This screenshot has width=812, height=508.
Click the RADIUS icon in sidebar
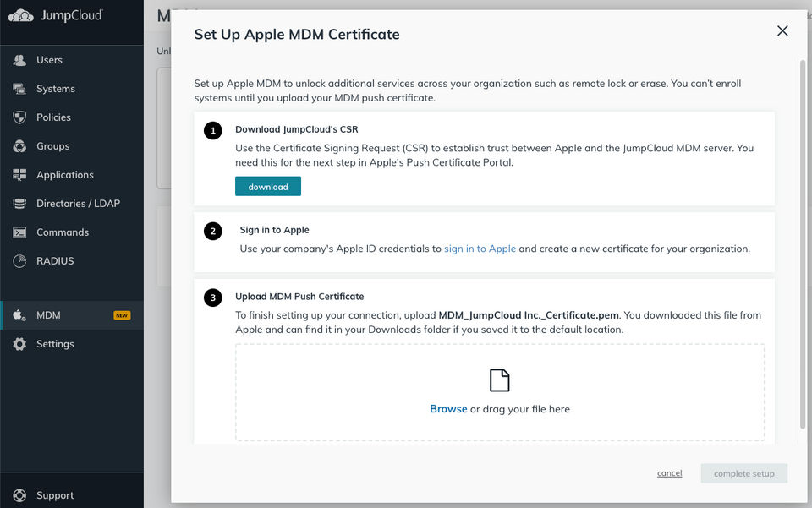19,261
